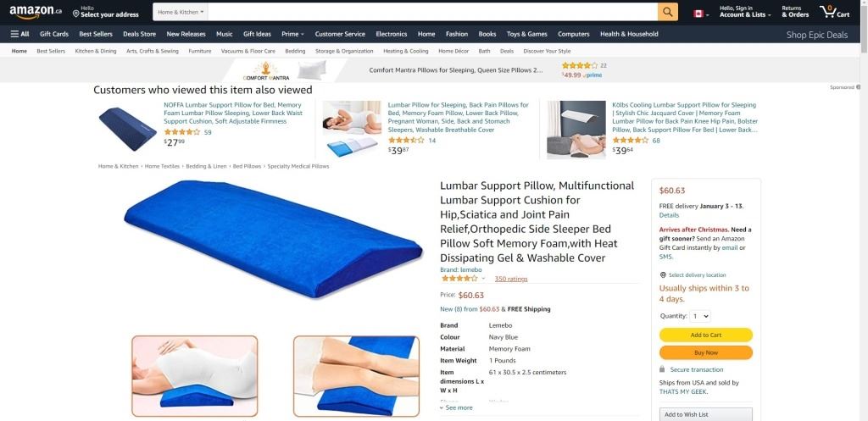Click the Secure transaction lock icon

click(x=662, y=369)
